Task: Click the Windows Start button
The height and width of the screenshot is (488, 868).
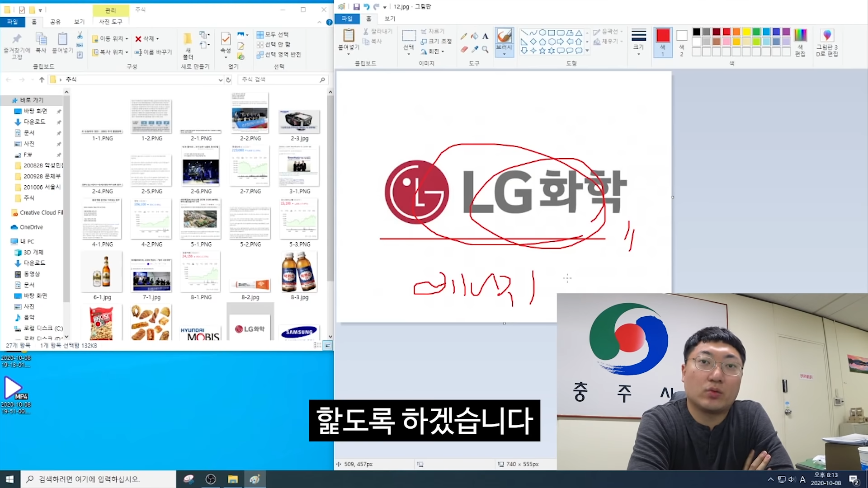Action: click(x=10, y=479)
